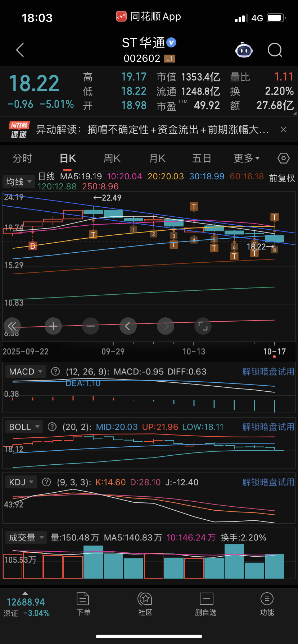Switch to 周K tab

pos(112,158)
